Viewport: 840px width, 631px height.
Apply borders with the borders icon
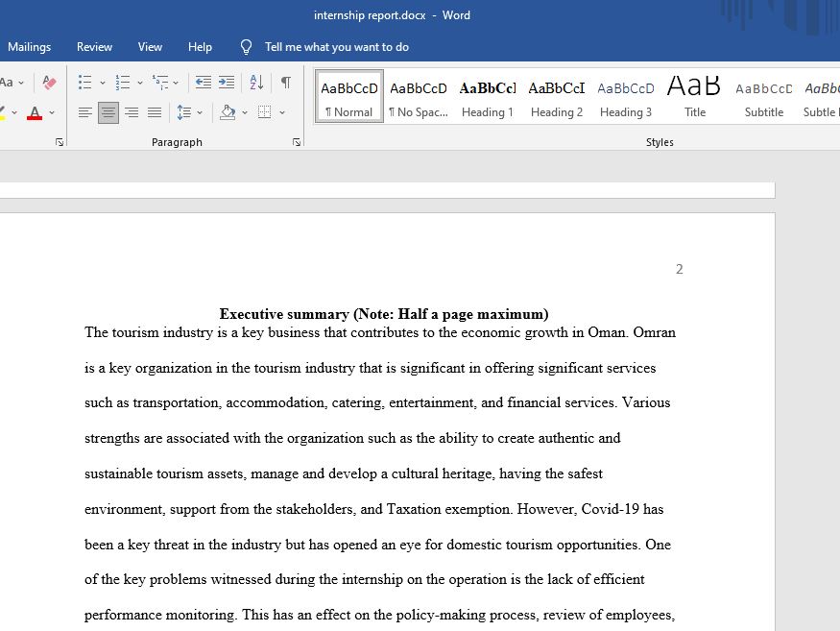pos(265,112)
